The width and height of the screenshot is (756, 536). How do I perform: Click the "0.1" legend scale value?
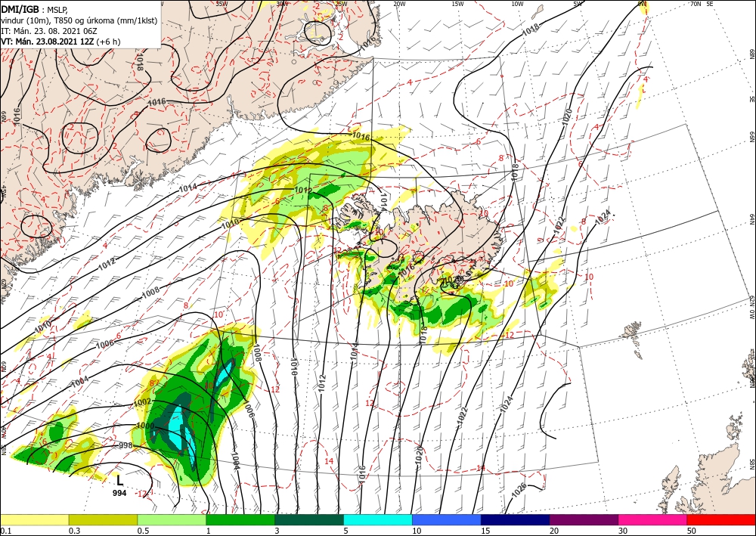click(x=6, y=531)
